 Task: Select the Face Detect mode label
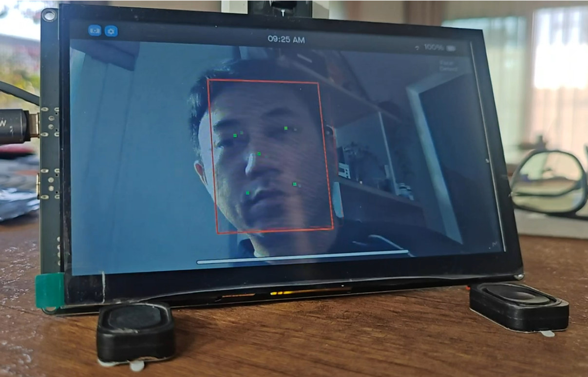coord(448,66)
